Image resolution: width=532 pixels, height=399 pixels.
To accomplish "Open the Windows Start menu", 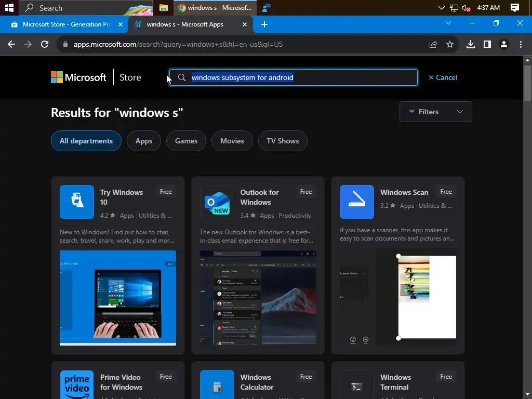I will tap(9, 7).
